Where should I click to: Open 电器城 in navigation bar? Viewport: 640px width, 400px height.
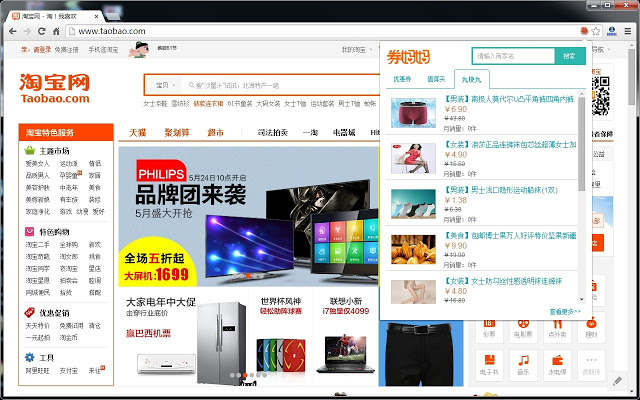[344, 133]
